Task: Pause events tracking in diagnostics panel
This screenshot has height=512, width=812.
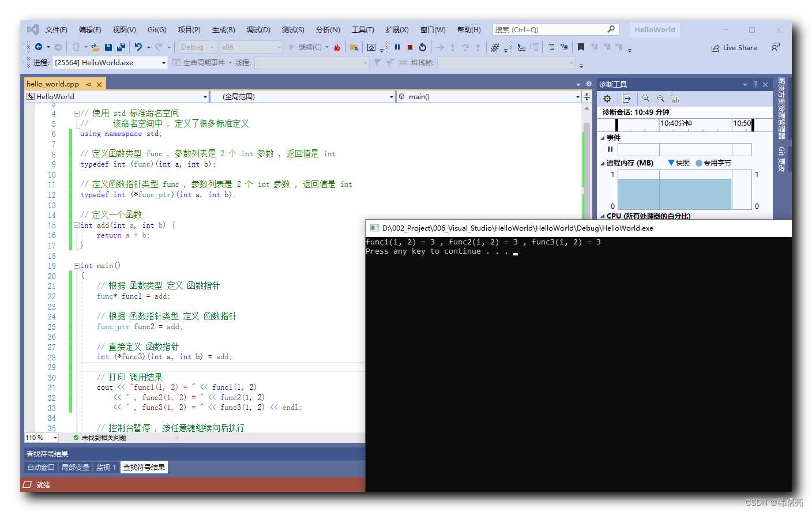Action: (610, 149)
